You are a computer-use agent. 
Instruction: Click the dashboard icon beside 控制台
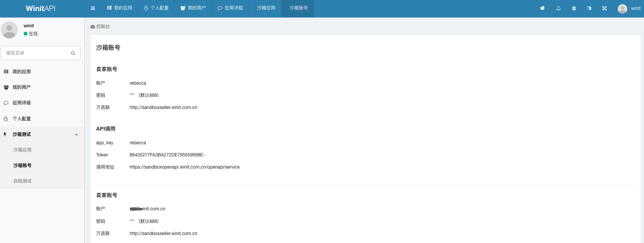[x=93, y=27]
